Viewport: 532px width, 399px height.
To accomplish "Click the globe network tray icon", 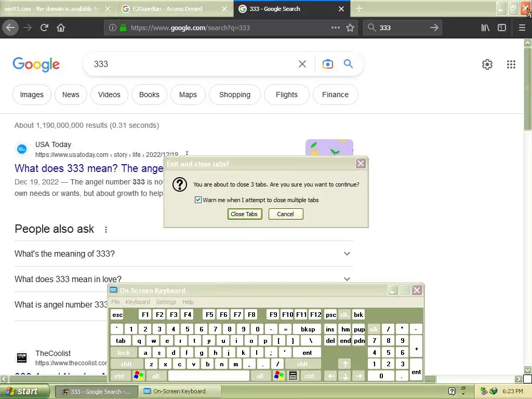I will pyautogui.click(x=494, y=391).
